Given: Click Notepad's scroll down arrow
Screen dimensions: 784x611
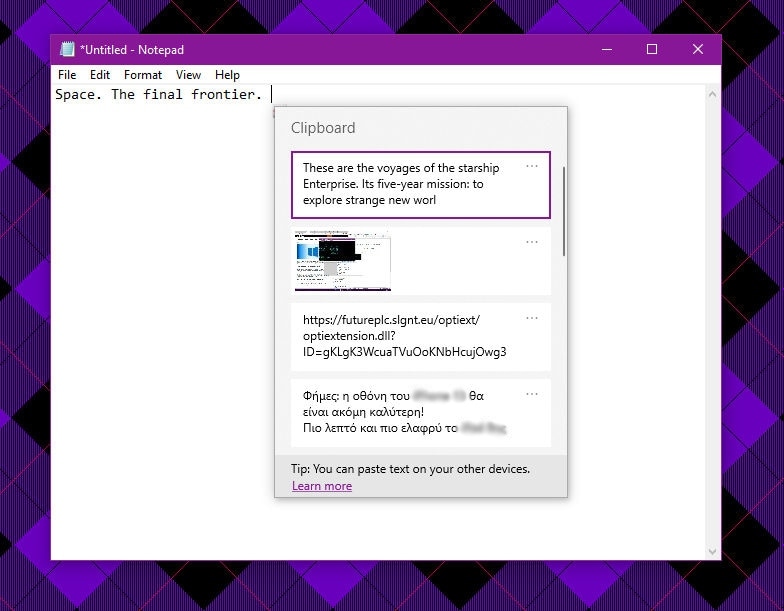Looking at the screenshot, I should 713,551.
